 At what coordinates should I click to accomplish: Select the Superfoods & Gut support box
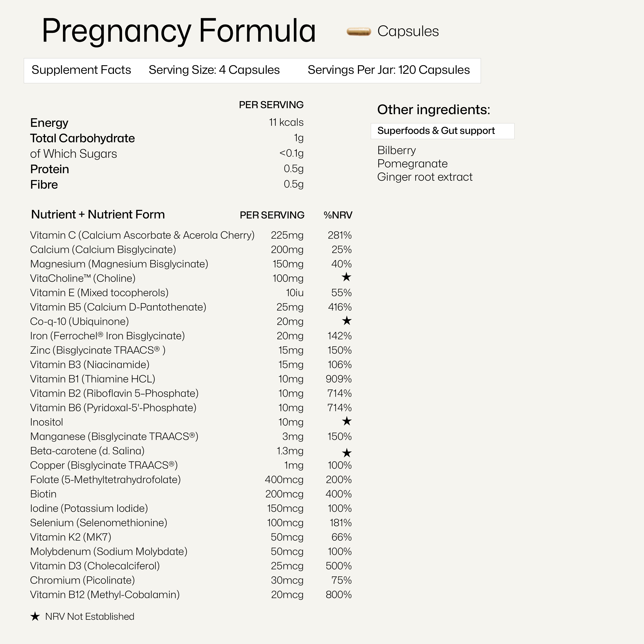click(x=442, y=131)
